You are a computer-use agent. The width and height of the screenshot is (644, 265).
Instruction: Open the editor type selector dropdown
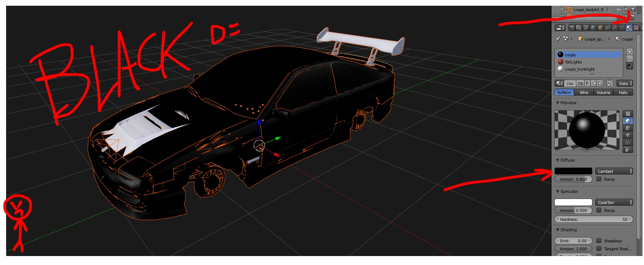coord(560,28)
